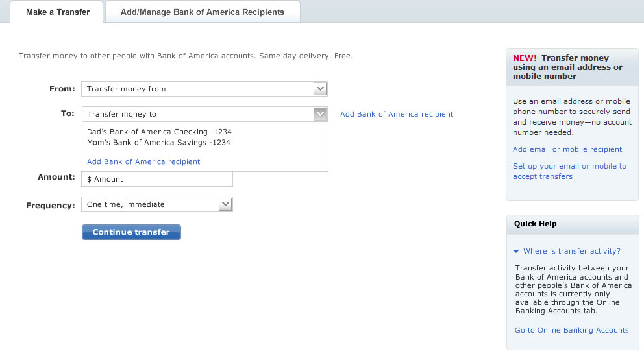This screenshot has width=644, height=358.
Task: Go to Online Banking Accounts link
Action: pyautogui.click(x=571, y=330)
